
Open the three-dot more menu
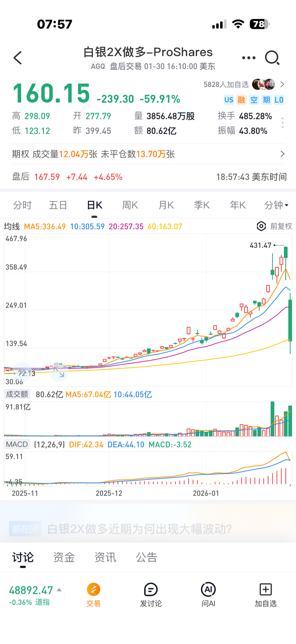coord(249,58)
